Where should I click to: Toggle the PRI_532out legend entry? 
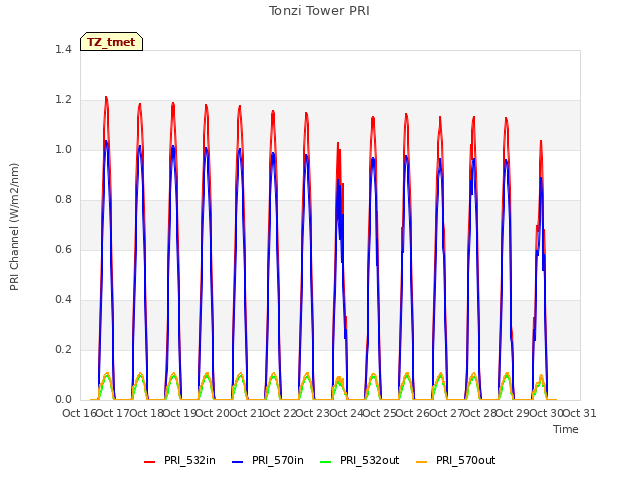coord(360,460)
